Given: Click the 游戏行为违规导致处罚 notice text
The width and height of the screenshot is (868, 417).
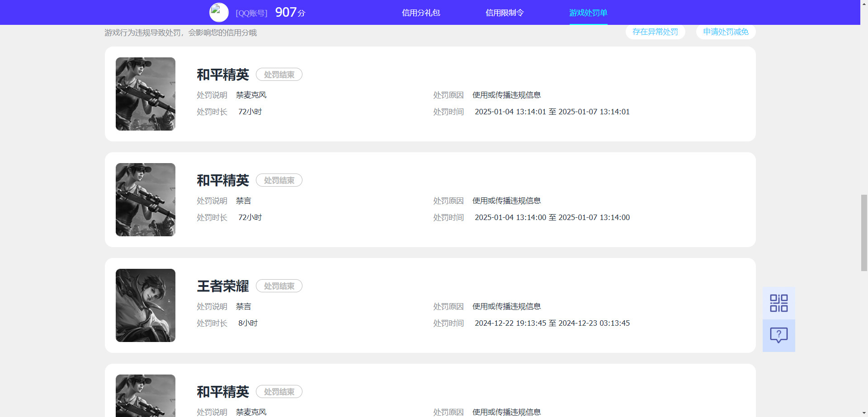Looking at the screenshot, I should tap(180, 33).
